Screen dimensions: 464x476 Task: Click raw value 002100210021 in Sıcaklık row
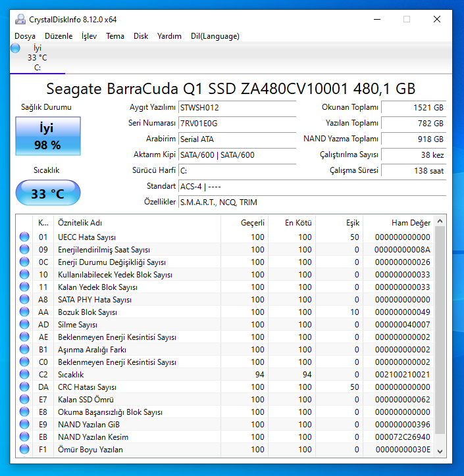[x=402, y=375]
